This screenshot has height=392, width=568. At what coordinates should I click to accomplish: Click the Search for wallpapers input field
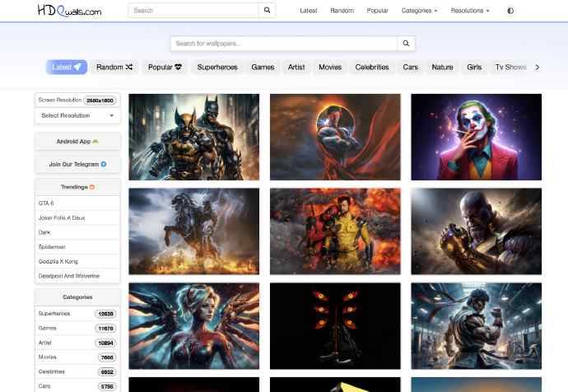pyautogui.click(x=284, y=43)
